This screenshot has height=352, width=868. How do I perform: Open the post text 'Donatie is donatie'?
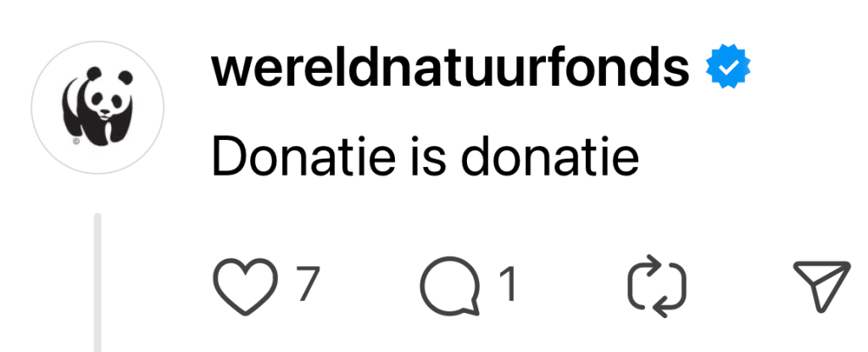click(x=426, y=156)
